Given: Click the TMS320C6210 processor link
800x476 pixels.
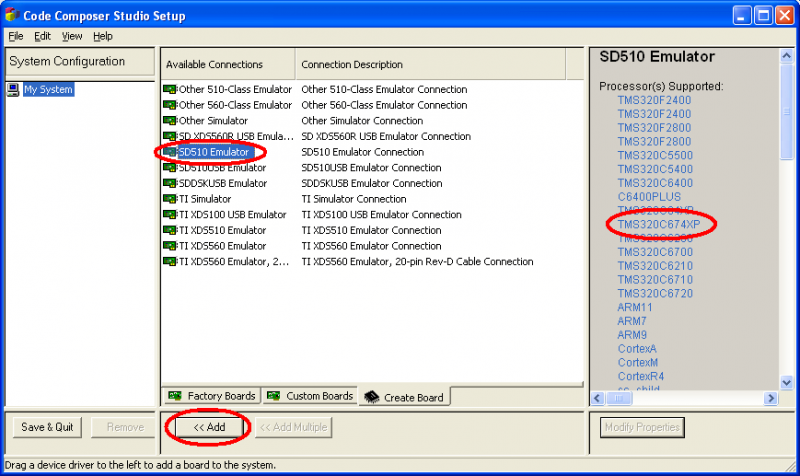Looking at the screenshot, I should 655,266.
